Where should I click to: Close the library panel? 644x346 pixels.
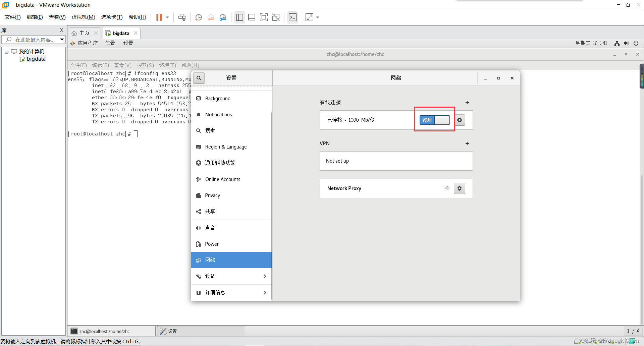coord(61,30)
